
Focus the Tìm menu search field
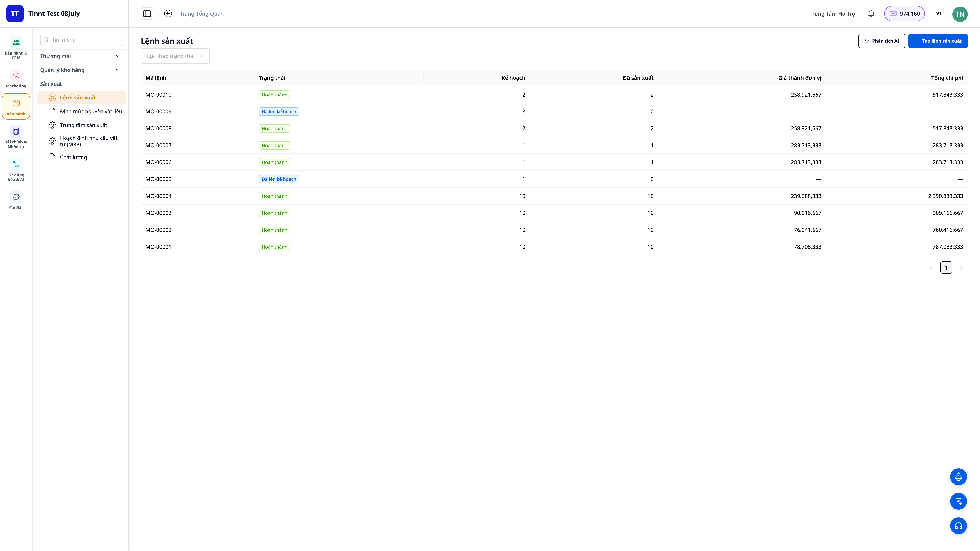coord(81,40)
